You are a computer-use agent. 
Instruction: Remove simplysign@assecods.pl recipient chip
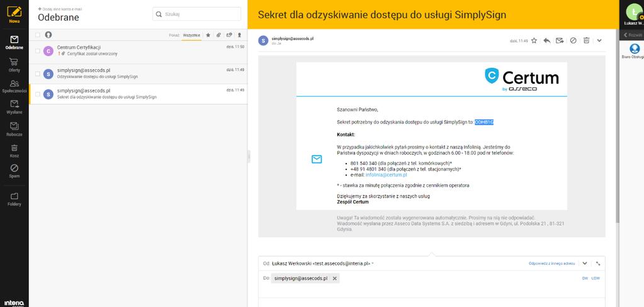(334, 278)
